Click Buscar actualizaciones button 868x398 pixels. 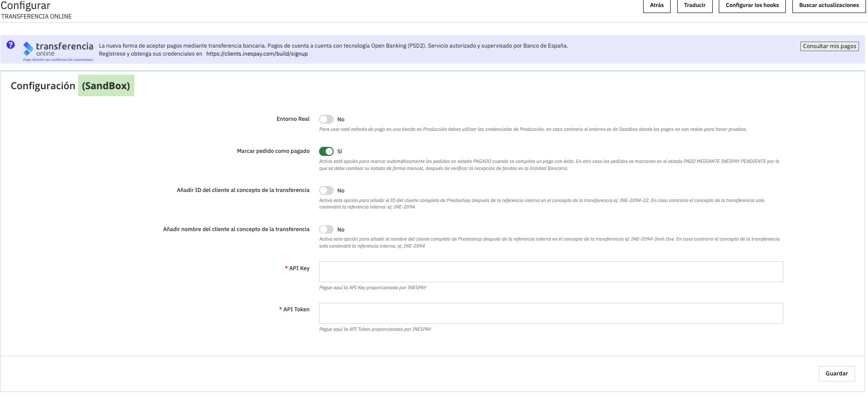tap(828, 6)
